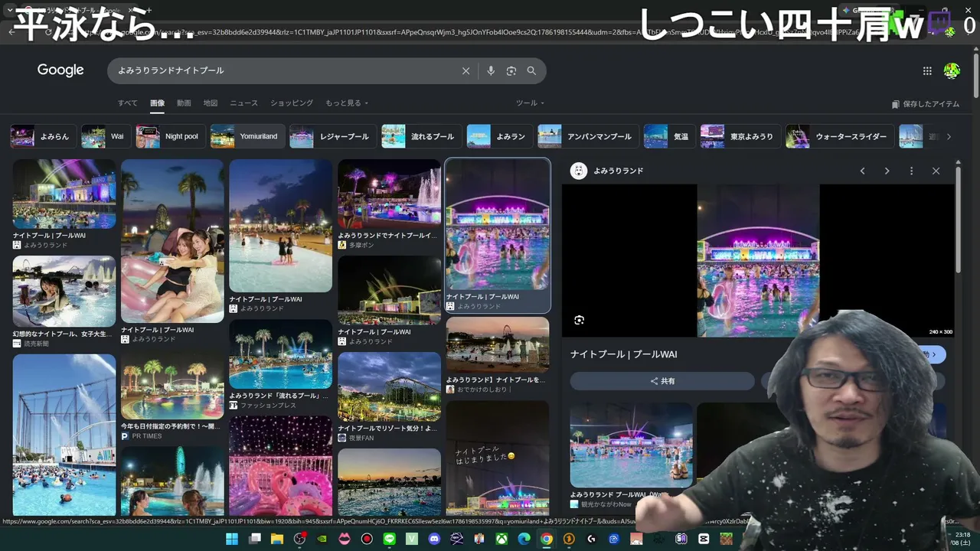Viewport: 980px width, 551px height.
Task: Open the Google account avatar menu
Action: (952, 71)
